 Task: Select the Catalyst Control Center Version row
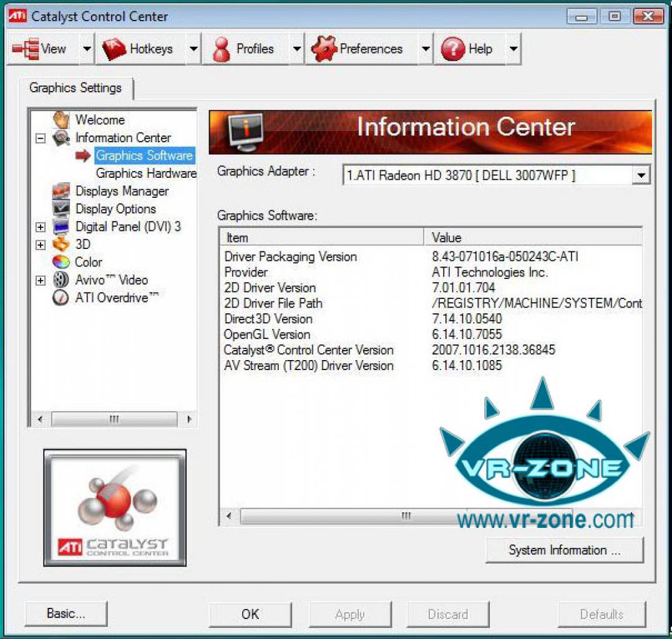point(431,349)
